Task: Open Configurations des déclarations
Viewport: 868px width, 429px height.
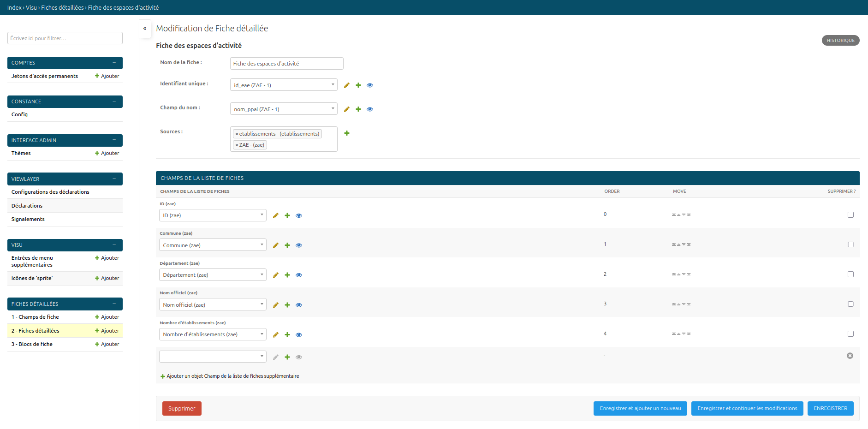Action: click(x=50, y=192)
